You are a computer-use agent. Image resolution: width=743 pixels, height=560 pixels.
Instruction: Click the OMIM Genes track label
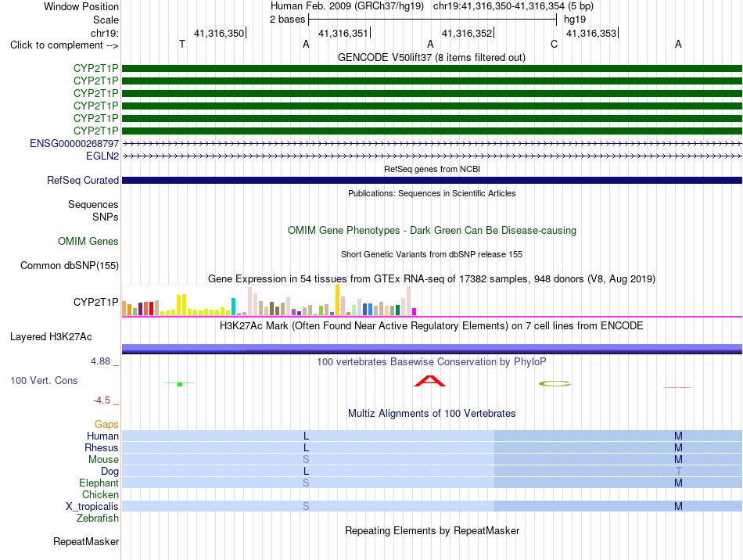(88, 241)
